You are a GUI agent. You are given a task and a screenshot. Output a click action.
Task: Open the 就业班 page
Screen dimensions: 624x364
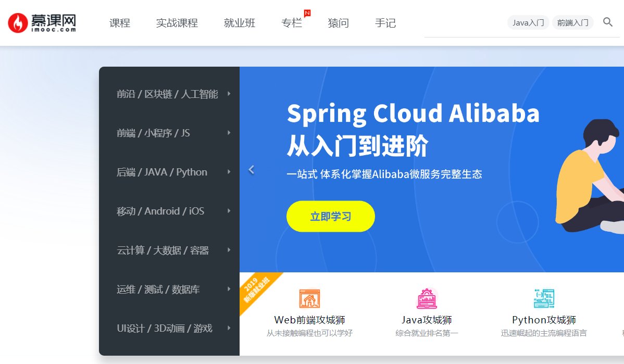[239, 23]
